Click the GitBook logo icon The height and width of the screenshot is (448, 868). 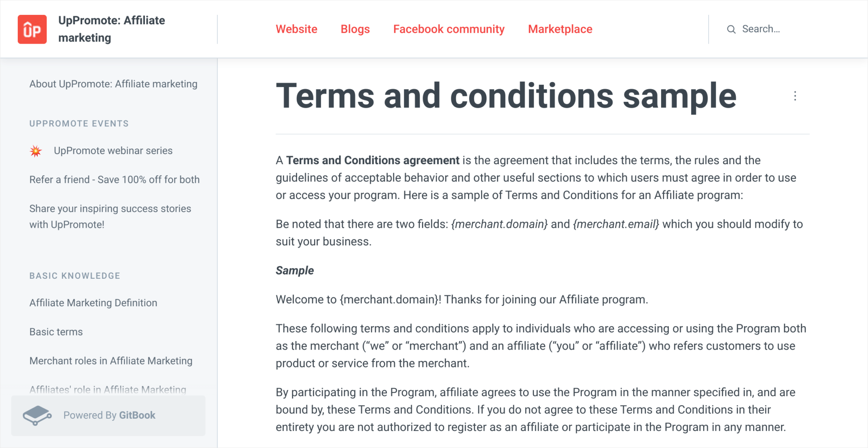[x=37, y=415]
